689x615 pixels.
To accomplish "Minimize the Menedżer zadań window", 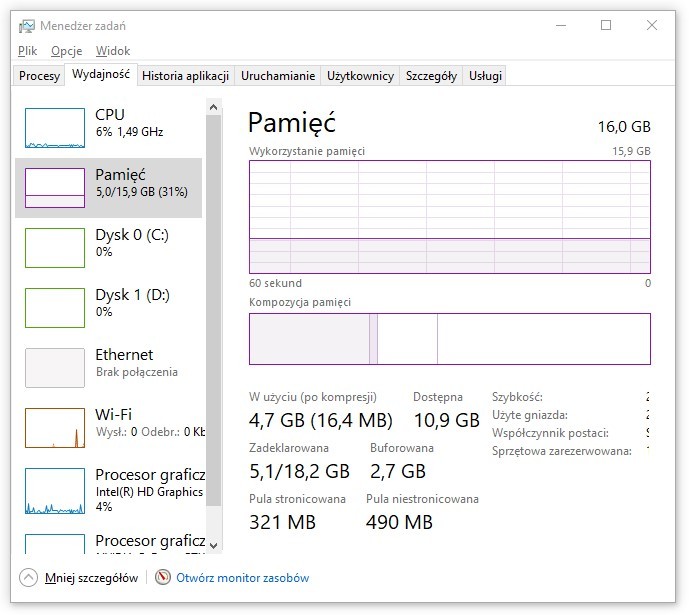I will [561, 25].
